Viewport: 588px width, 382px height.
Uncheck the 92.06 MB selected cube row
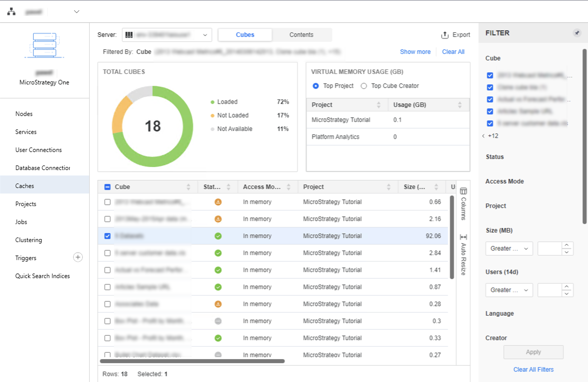(107, 236)
